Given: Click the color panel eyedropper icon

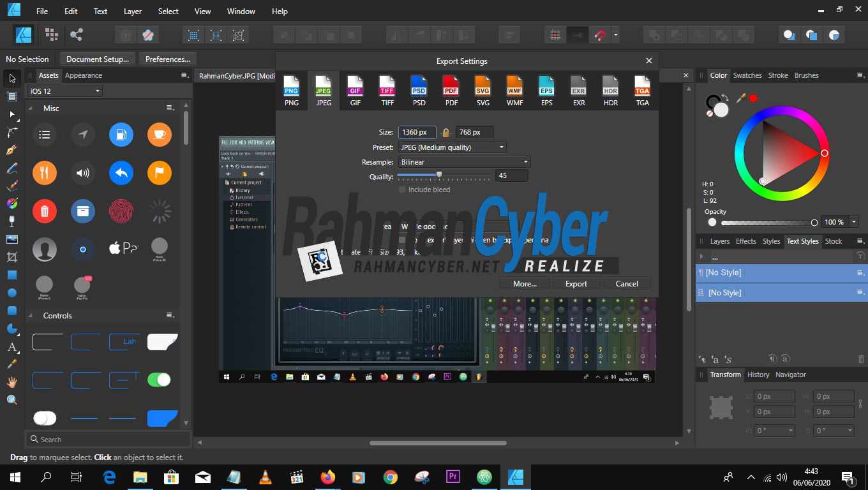Looking at the screenshot, I should (741, 98).
